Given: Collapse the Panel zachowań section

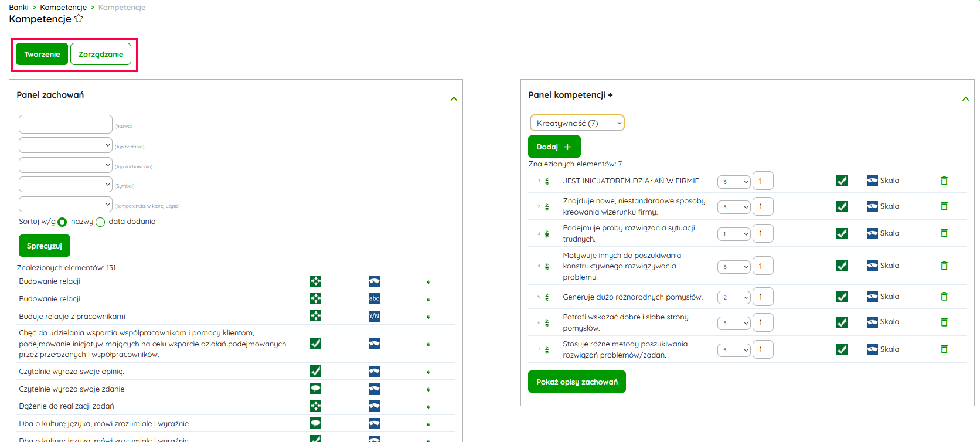Looking at the screenshot, I should (453, 99).
